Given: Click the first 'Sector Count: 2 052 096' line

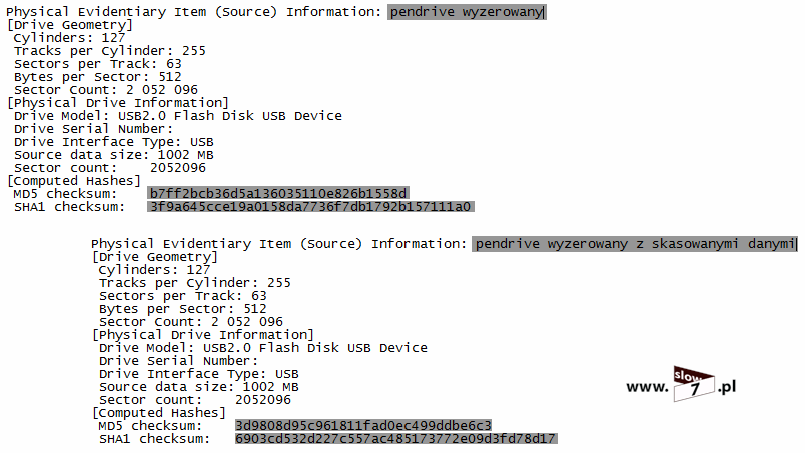Looking at the screenshot, I should click(x=106, y=90).
